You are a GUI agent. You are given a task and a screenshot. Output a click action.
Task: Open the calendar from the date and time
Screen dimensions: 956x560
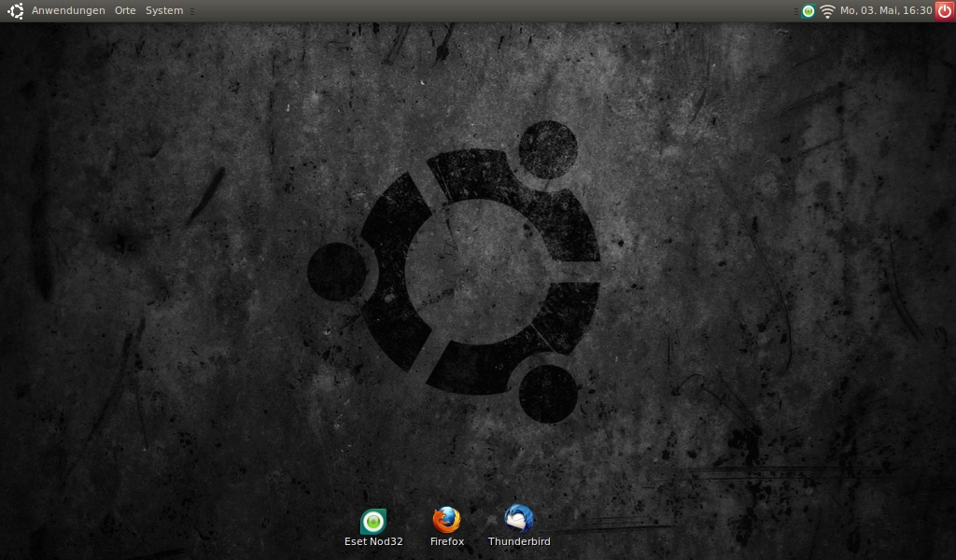tap(886, 10)
